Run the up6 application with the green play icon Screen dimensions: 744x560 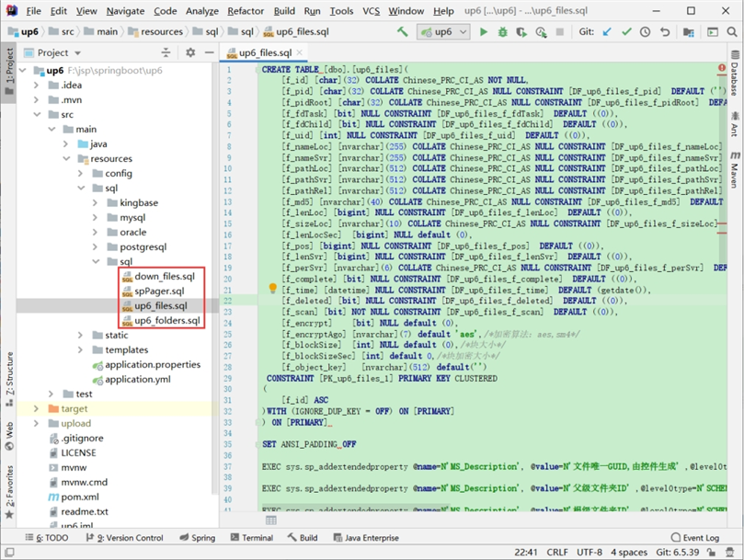(x=485, y=30)
